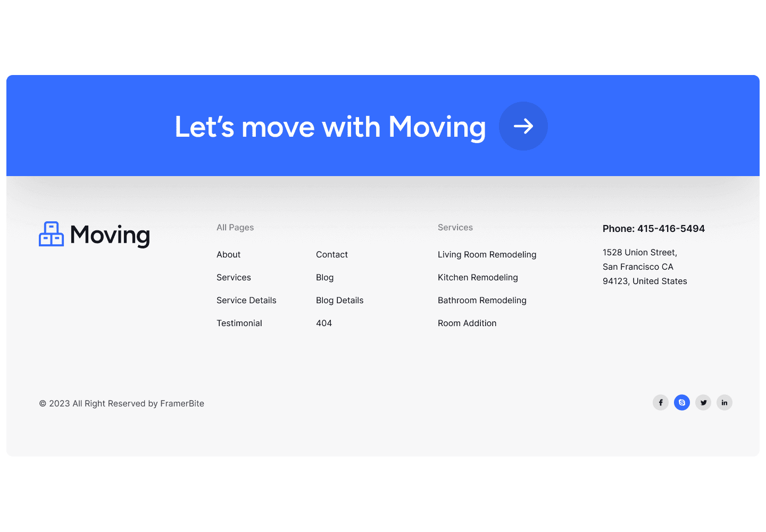This screenshot has width=766, height=532.
Task: Go to the Blog link
Action: pyautogui.click(x=325, y=278)
